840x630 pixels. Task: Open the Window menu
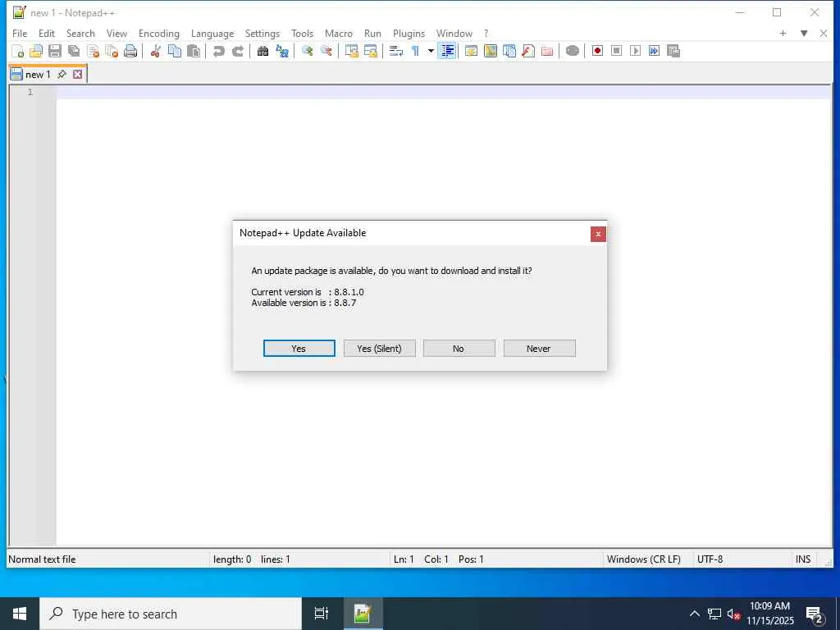click(x=454, y=33)
